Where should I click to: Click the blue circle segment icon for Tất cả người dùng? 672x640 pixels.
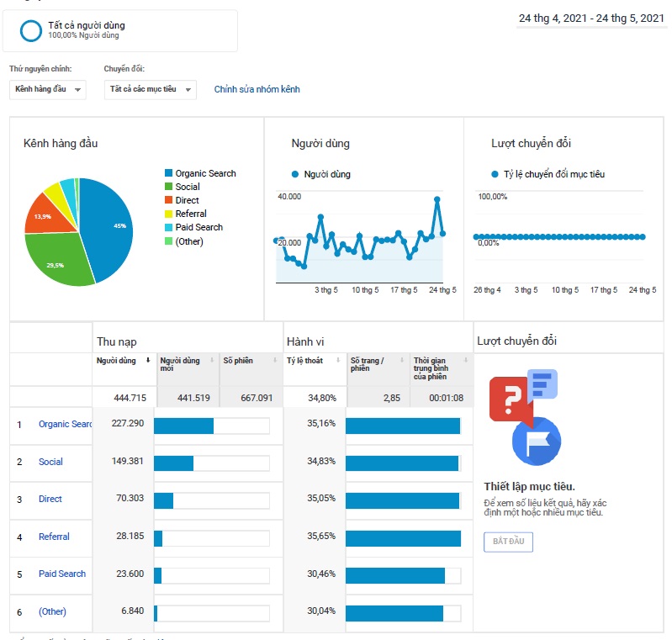click(x=31, y=31)
